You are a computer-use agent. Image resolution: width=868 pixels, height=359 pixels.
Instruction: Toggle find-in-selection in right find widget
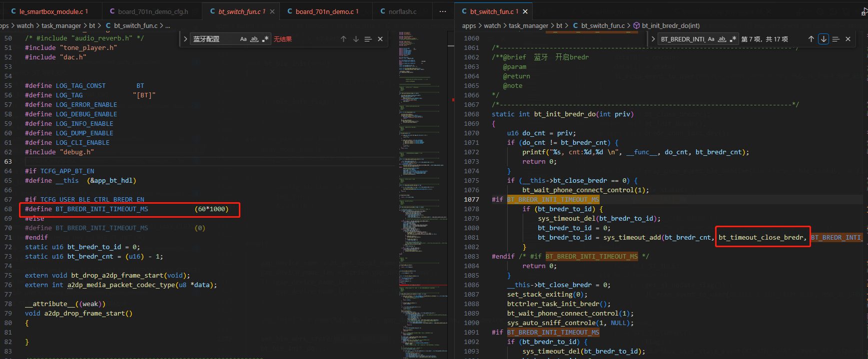pos(836,39)
